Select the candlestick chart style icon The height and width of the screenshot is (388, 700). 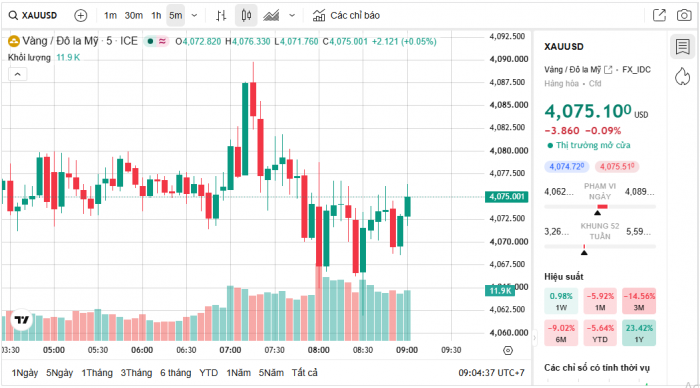[246, 16]
